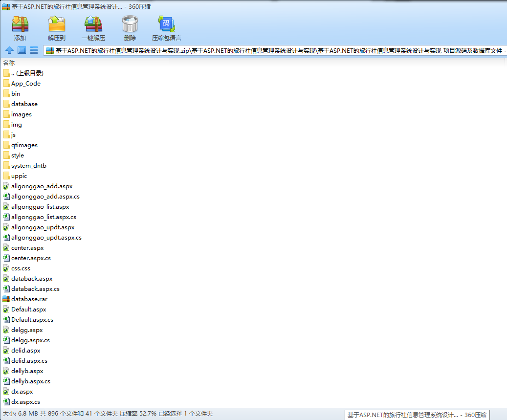Viewport: 507px width, 420px height.
Task: Select the uppic folder icon
Action: coord(6,176)
